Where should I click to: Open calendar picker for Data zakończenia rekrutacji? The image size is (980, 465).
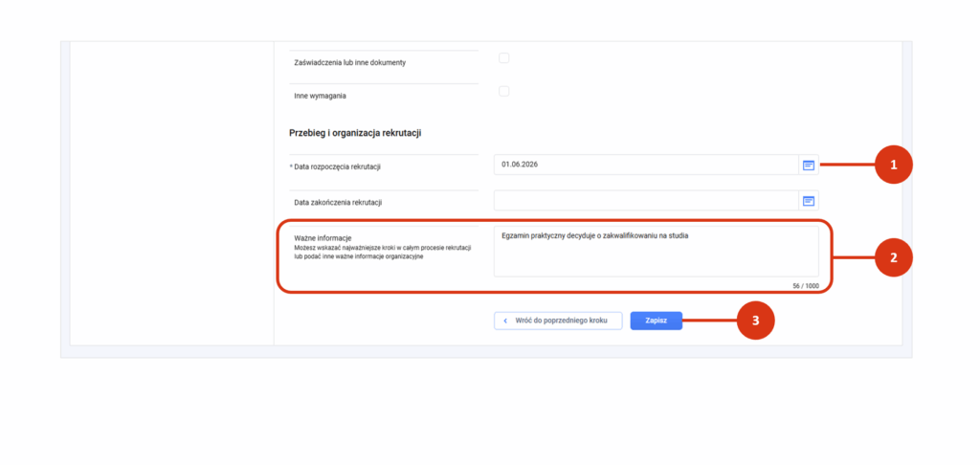click(809, 201)
